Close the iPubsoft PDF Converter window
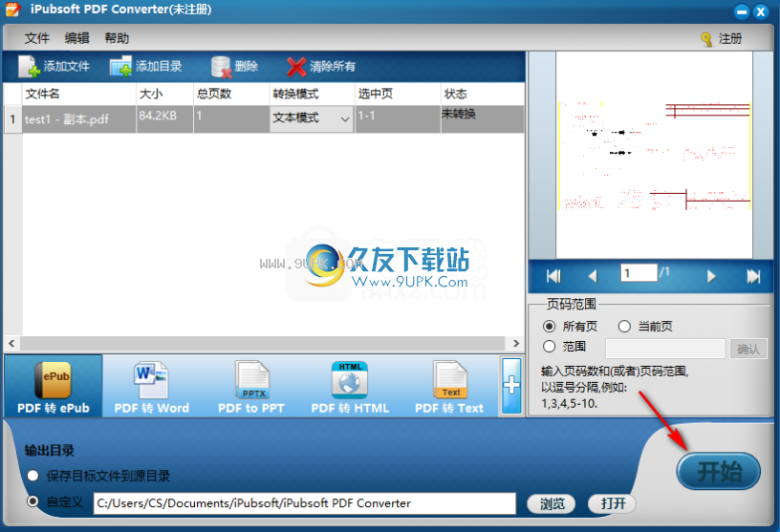780x532 pixels. click(761, 11)
